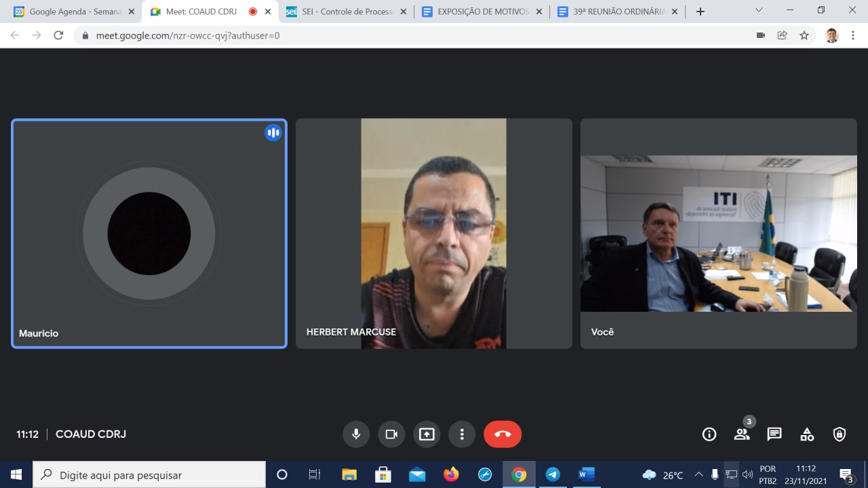Select HERBERT MARCUSE video tile
Screen dimensions: 868x488
434,234
